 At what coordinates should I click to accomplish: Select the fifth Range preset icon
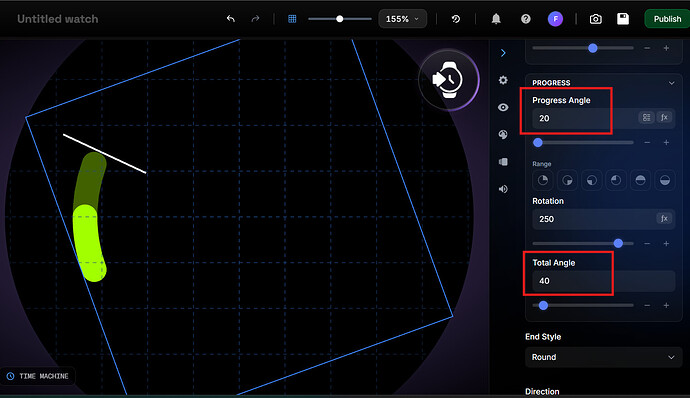click(x=640, y=181)
